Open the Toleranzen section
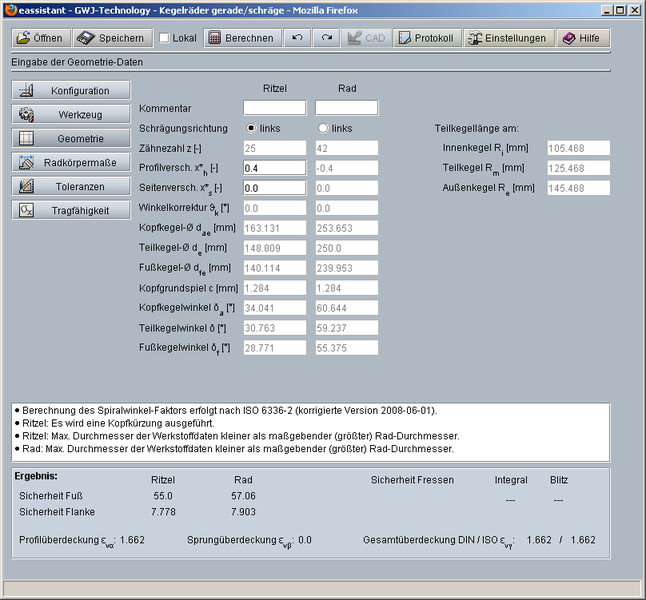 [71, 186]
